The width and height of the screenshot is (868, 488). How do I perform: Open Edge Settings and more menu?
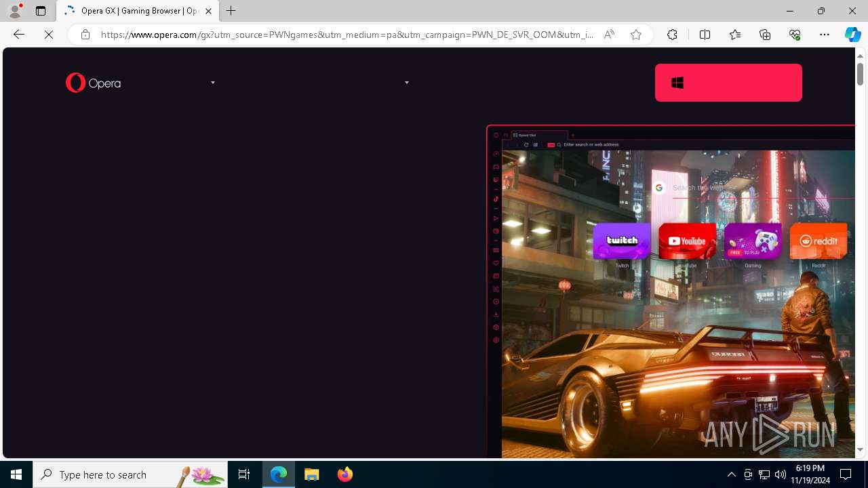825,35
